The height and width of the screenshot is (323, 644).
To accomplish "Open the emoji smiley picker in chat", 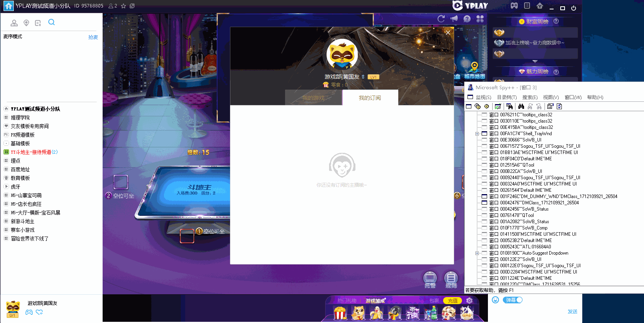I will 495,300.
